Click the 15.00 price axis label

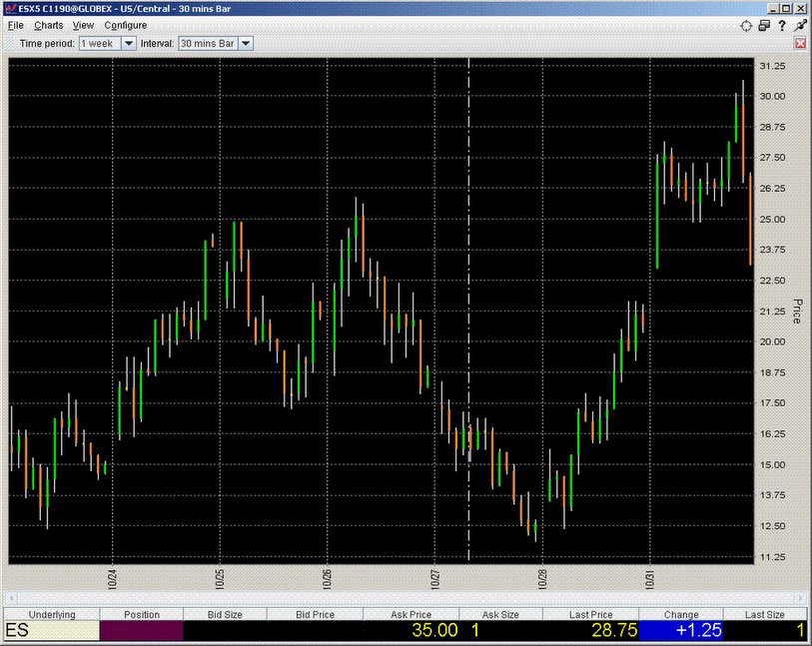[772, 464]
